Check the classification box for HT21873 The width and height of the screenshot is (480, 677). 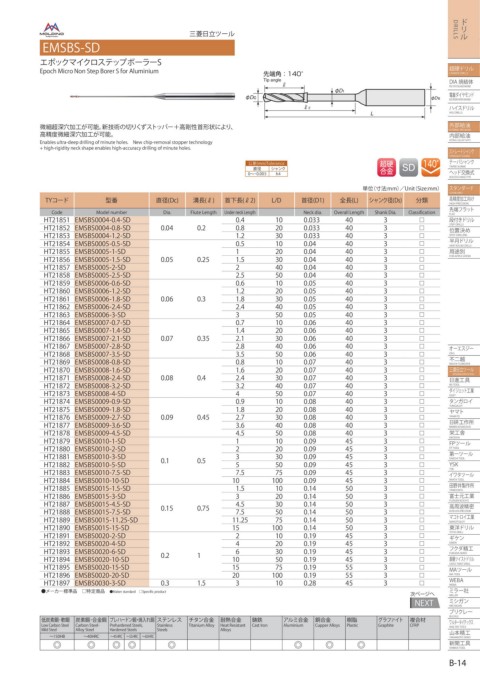[x=422, y=394]
